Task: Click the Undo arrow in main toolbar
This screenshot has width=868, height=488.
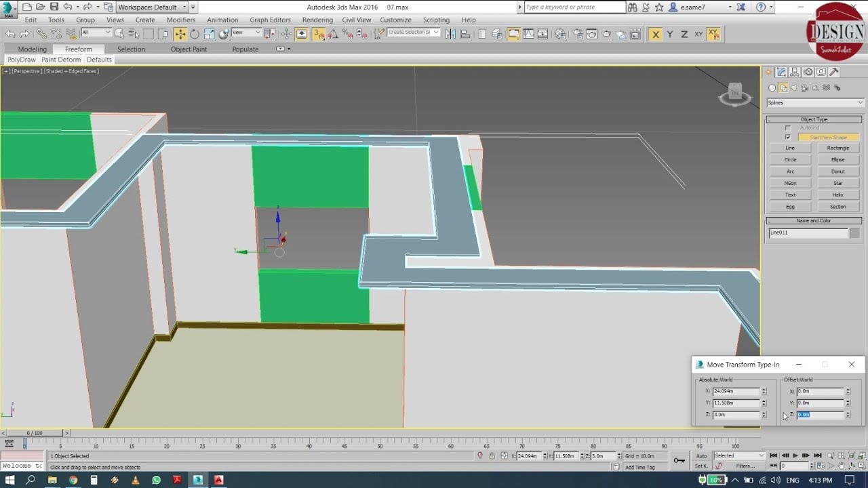Action: click(10, 34)
